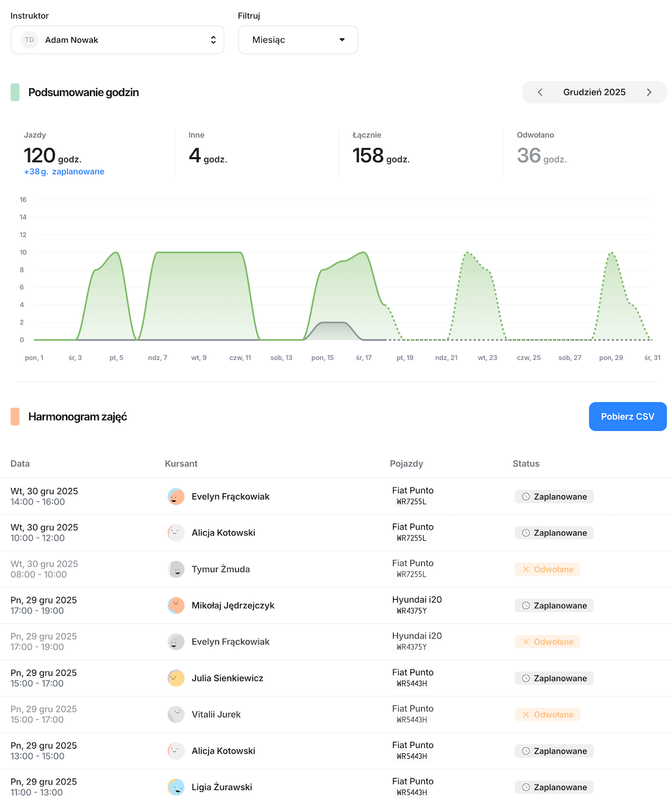Image resolution: width=672 pixels, height=805 pixels.
Task: Click Evelyn Frąckowiak's avatar for 14:00 lesson
Action: [x=176, y=496]
